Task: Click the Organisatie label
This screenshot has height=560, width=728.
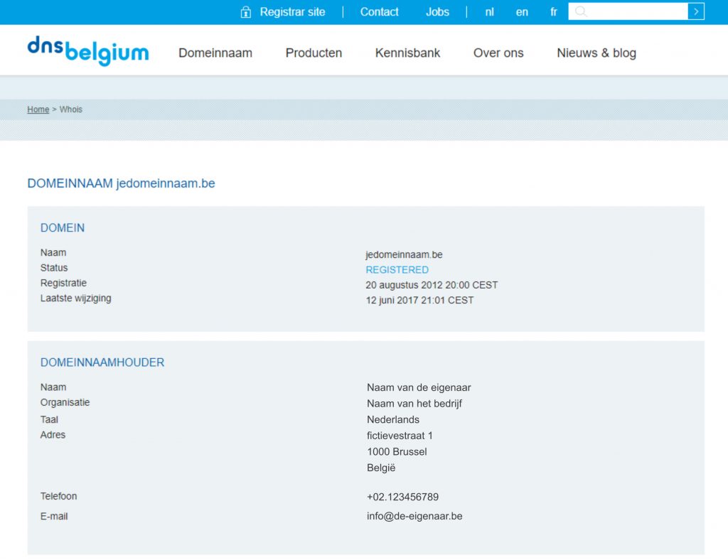Action: click(65, 402)
